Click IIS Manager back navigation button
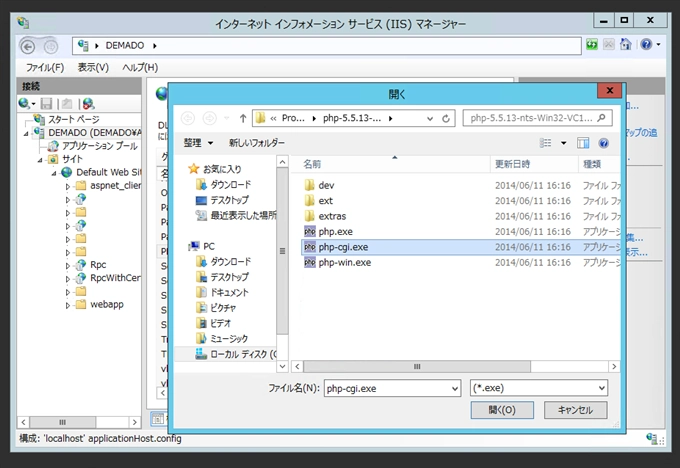Viewport: 680px width, 468px height. (x=28, y=46)
